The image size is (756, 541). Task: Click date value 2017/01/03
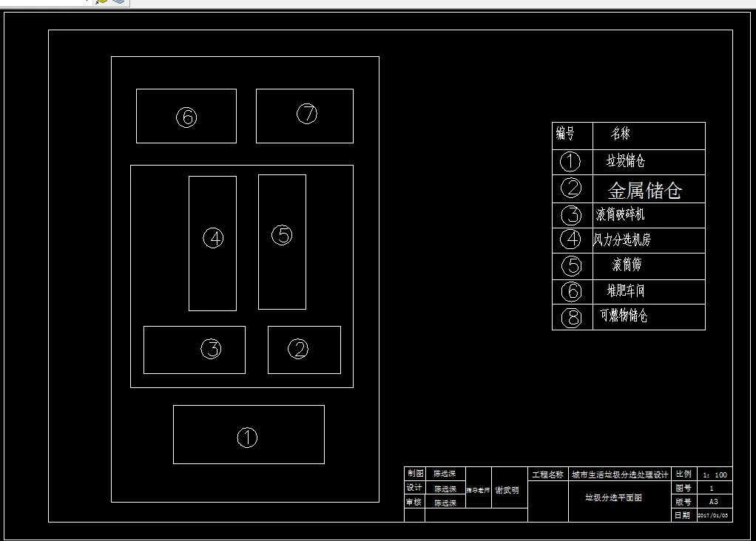(x=713, y=516)
